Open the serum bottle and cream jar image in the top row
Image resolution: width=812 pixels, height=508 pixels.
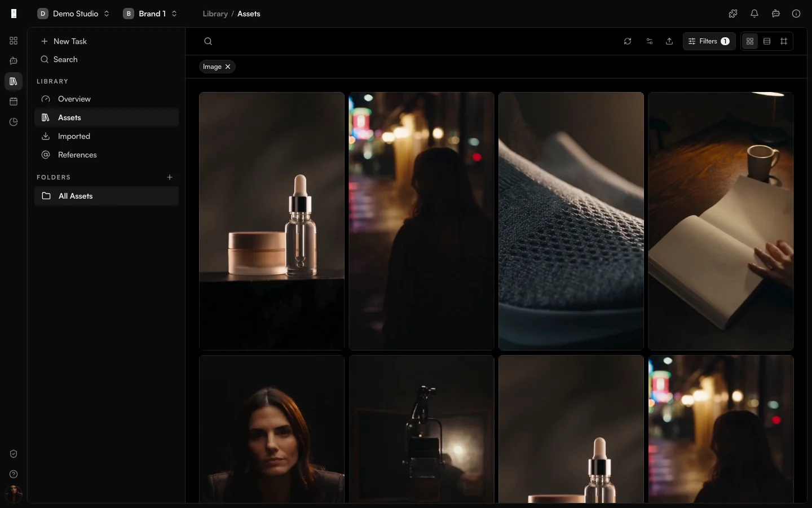coord(272,221)
